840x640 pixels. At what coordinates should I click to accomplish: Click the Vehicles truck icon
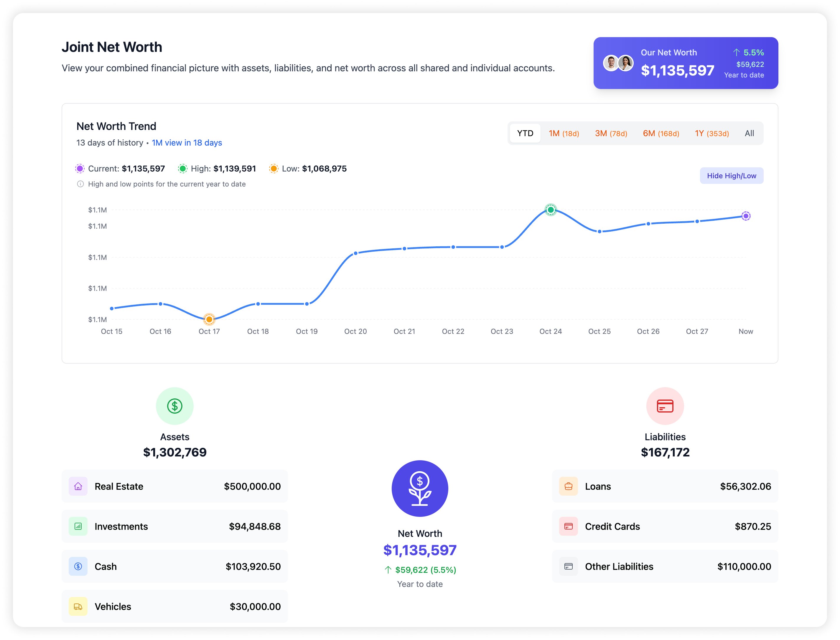(78, 606)
